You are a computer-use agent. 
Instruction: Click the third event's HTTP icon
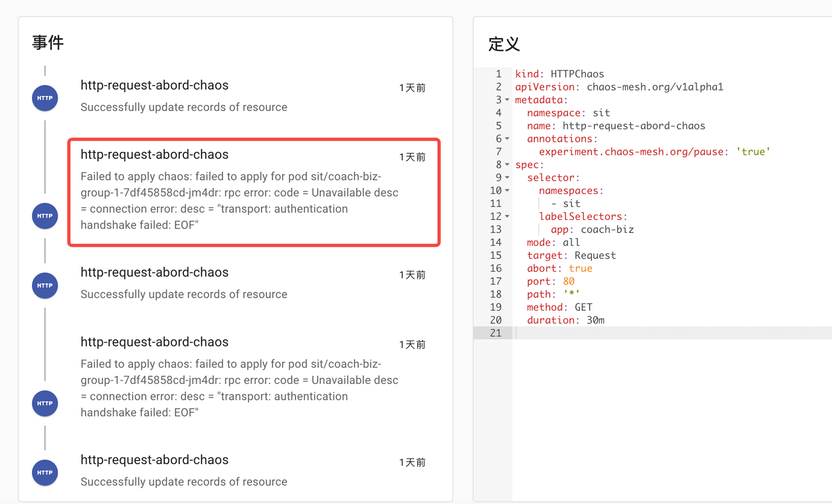coord(45,286)
